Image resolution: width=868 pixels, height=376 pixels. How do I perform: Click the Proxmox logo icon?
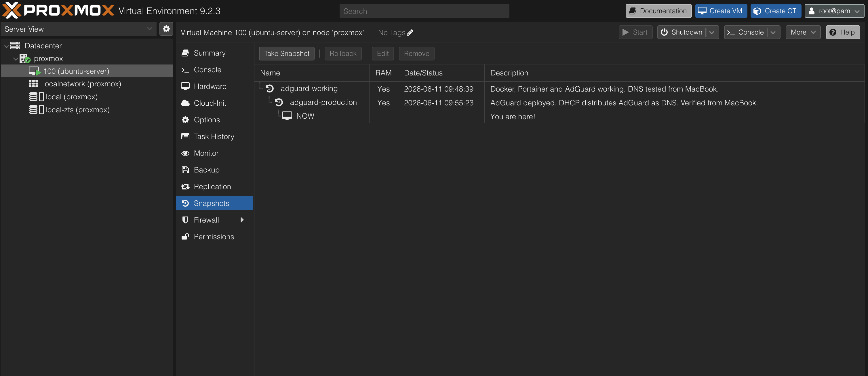coord(12,10)
